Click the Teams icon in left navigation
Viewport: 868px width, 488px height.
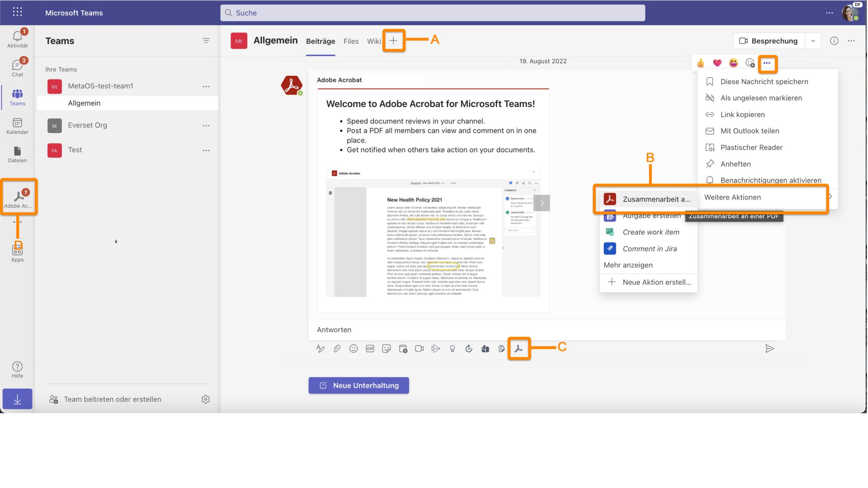point(17,97)
